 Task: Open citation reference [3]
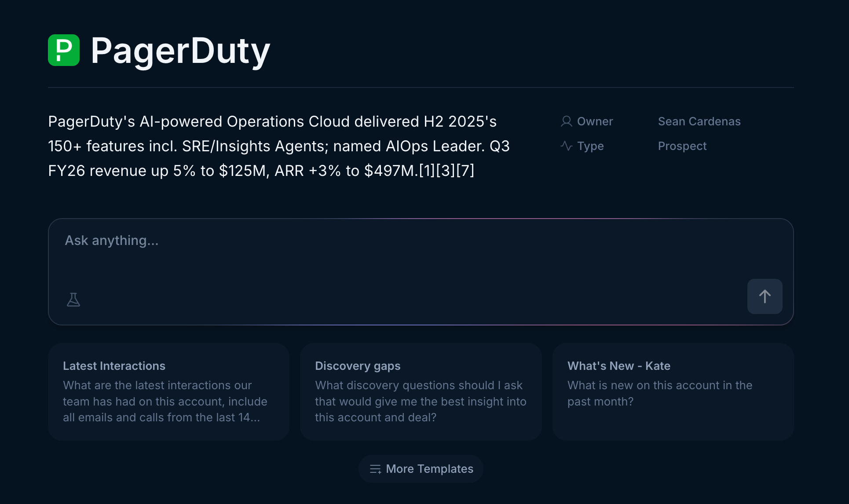446,171
